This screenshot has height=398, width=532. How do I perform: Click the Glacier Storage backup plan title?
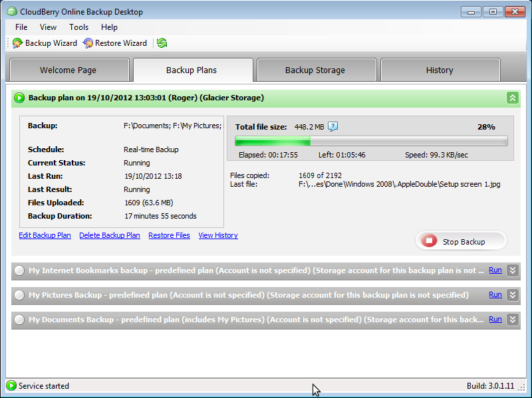146,98
